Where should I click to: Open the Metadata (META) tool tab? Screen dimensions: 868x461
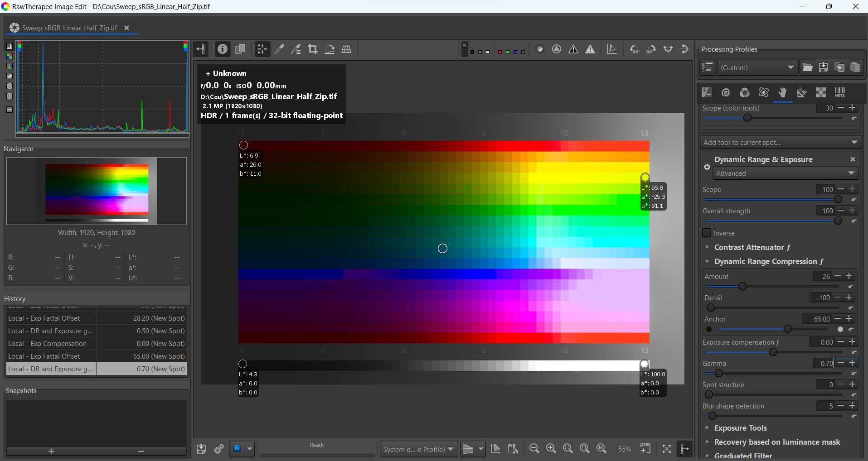pos(839,92)
